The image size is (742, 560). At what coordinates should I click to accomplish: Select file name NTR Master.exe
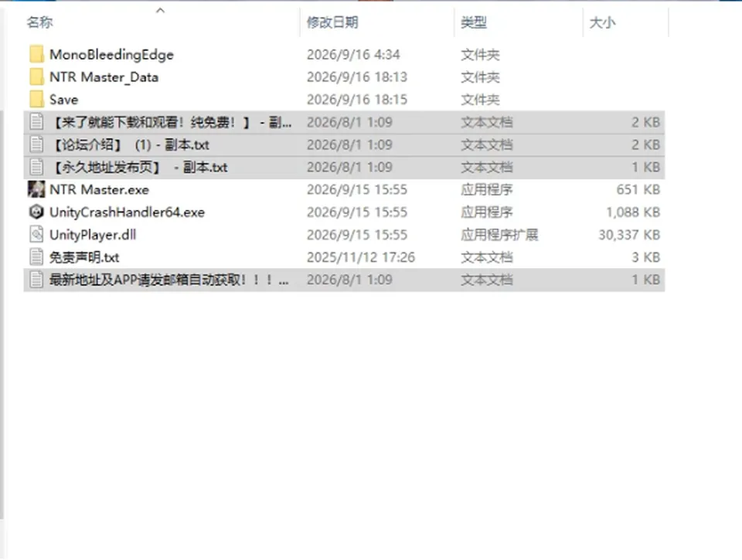pyautogui.click(x=100, y=190)
